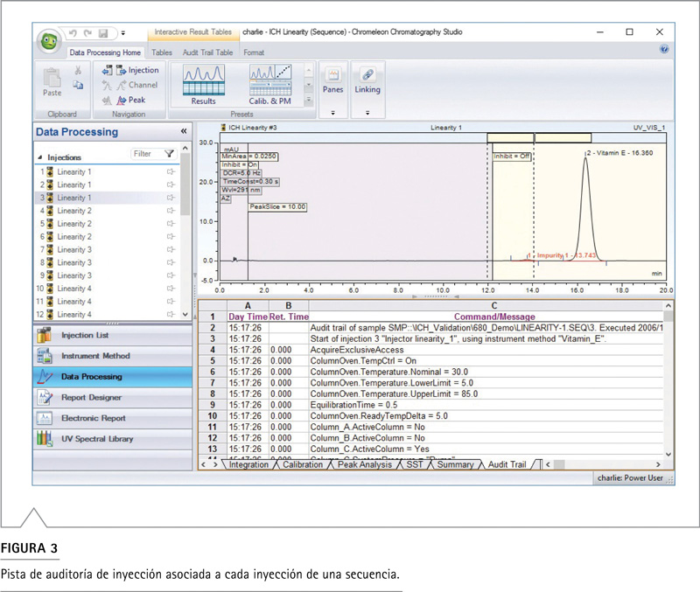Open the SST sheet tab
The height and width of the screenshot is (592, 700).
(x=414, y=464)
